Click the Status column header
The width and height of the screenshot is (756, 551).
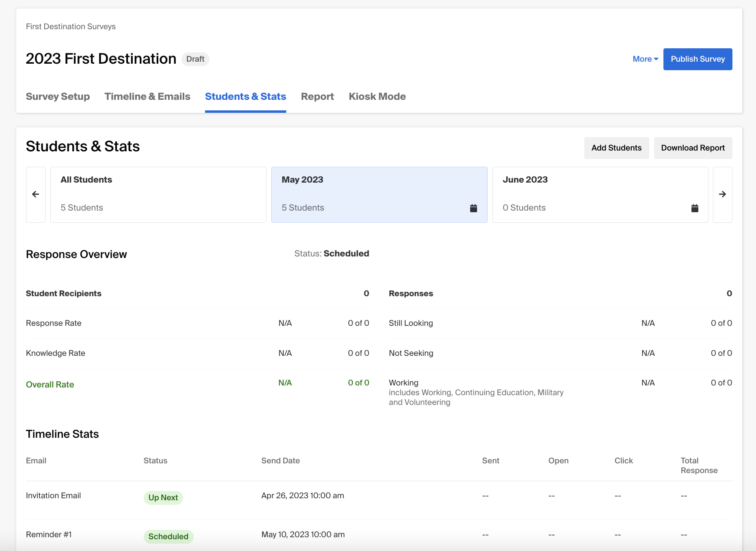(x=156, y=461)
